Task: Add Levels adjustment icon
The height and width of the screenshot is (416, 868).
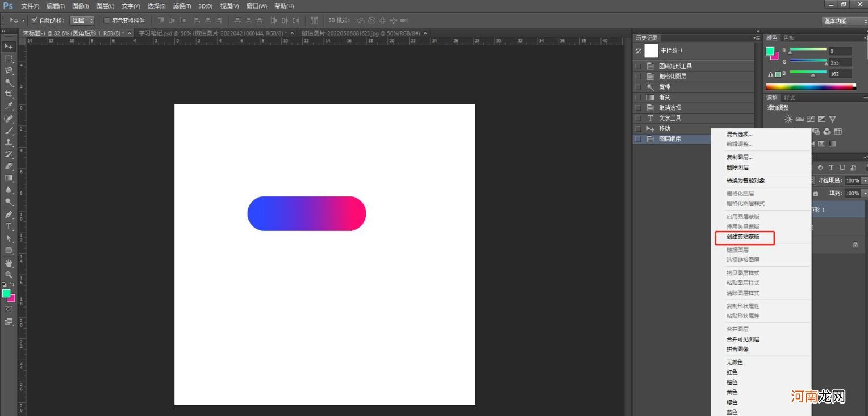Action: pos(800,119)
